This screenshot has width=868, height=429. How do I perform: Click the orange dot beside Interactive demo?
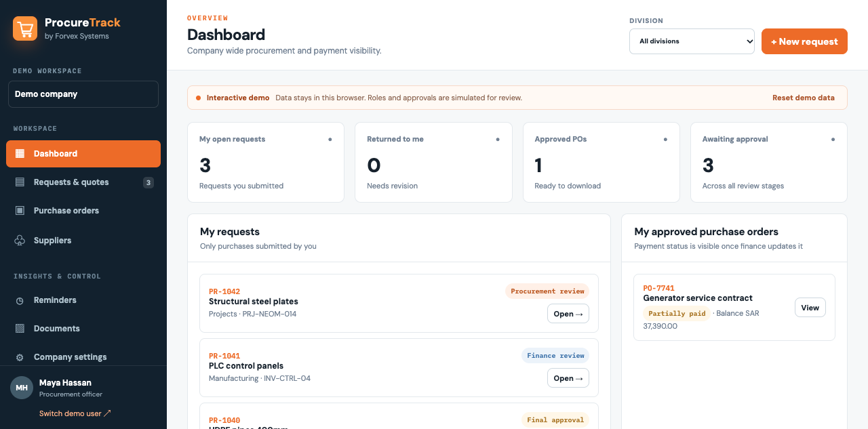(x=198, y=98)
